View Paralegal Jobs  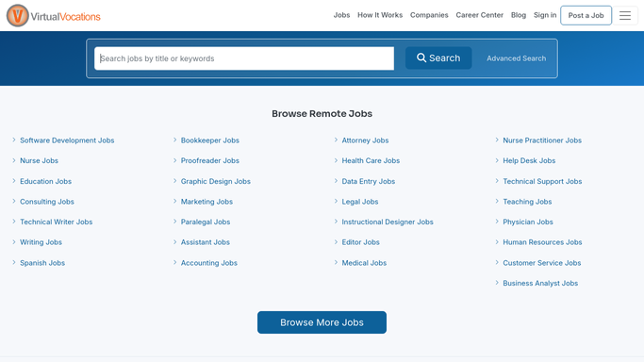[x=206, y=222]
